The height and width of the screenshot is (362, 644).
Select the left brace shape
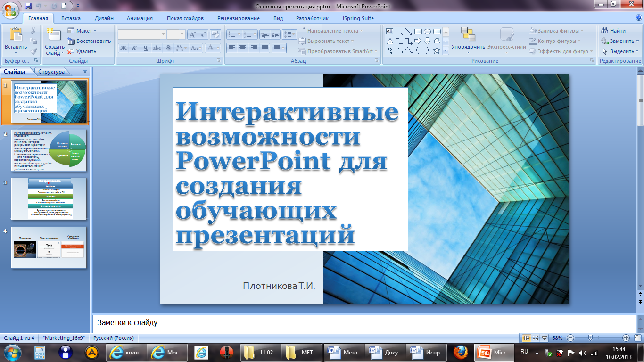pyautogui.click(x=418, y=50)
